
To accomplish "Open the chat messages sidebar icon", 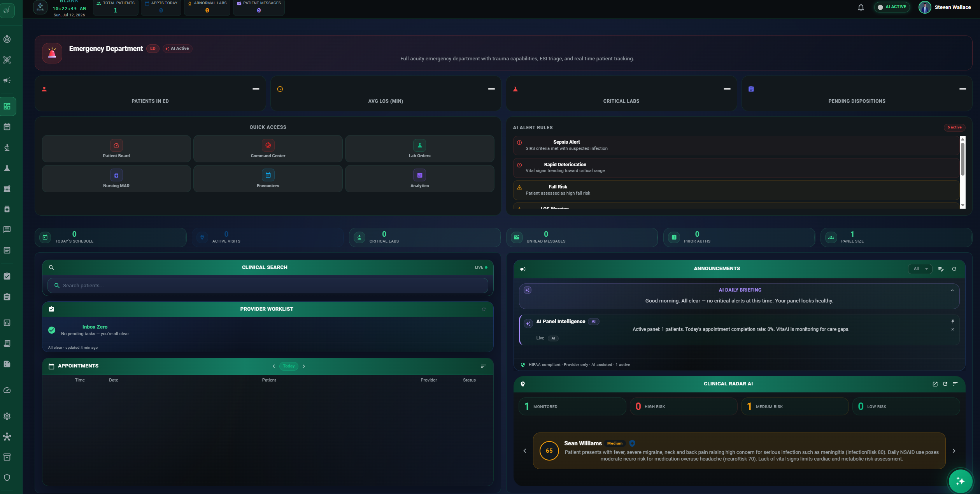I will pyautogui.click(x=7, y=229).
